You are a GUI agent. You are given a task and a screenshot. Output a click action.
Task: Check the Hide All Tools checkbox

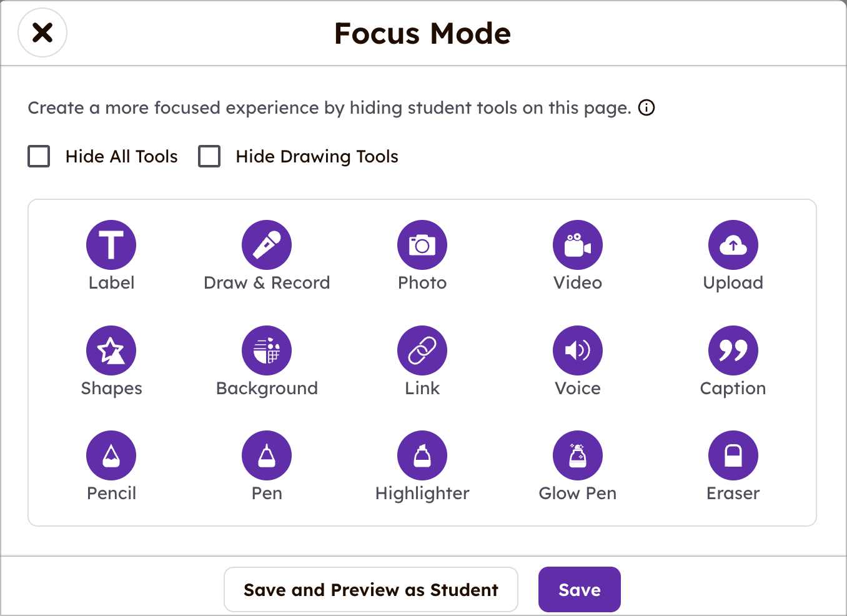39,156
